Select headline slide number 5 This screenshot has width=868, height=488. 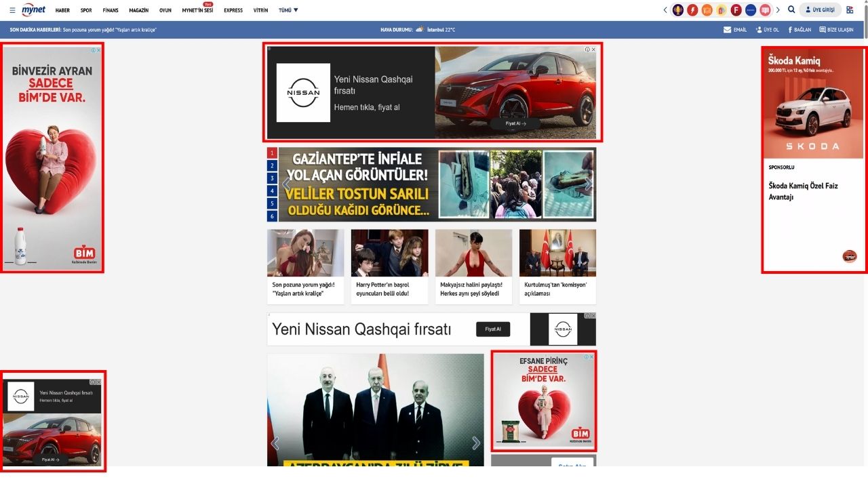tap(272, 203)
